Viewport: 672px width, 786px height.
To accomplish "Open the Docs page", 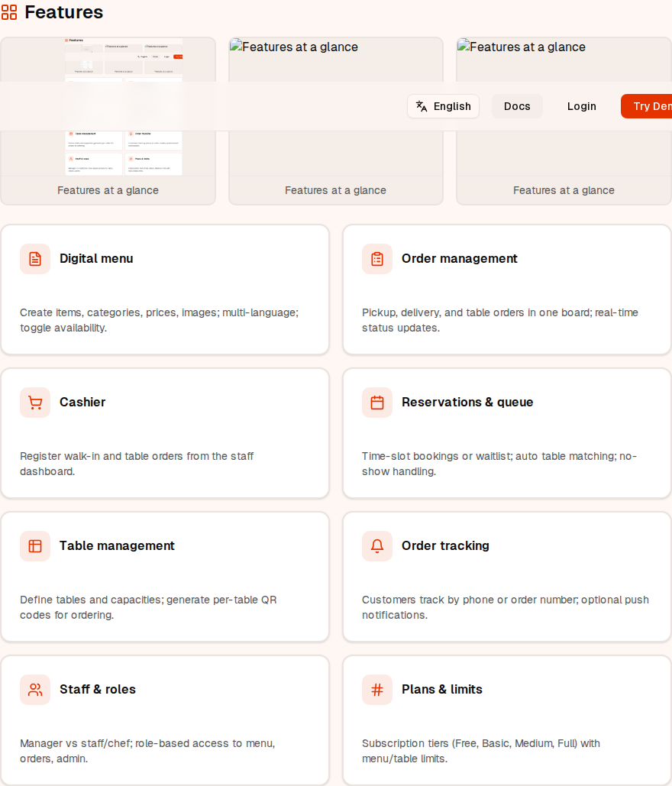I will coord(517,106).
